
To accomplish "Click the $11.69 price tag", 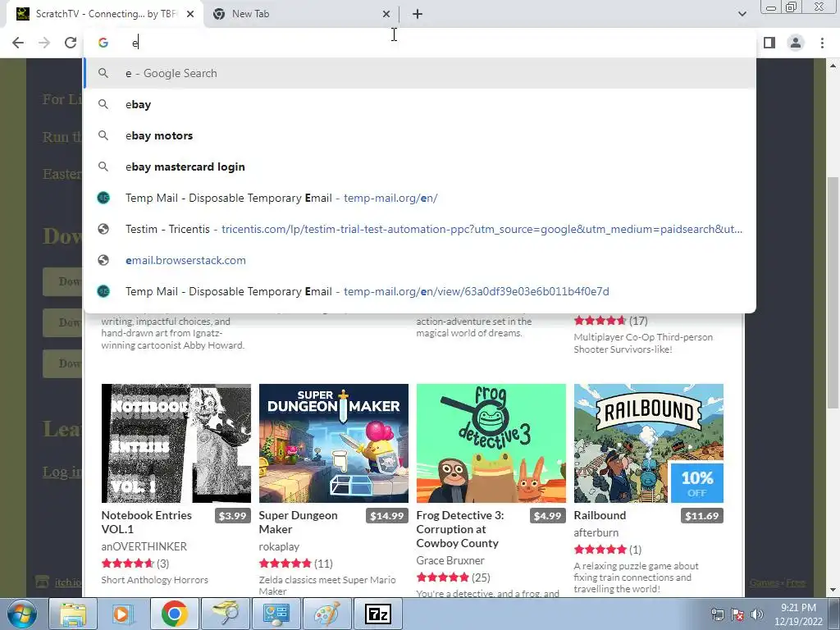I will tap(702, 516).
